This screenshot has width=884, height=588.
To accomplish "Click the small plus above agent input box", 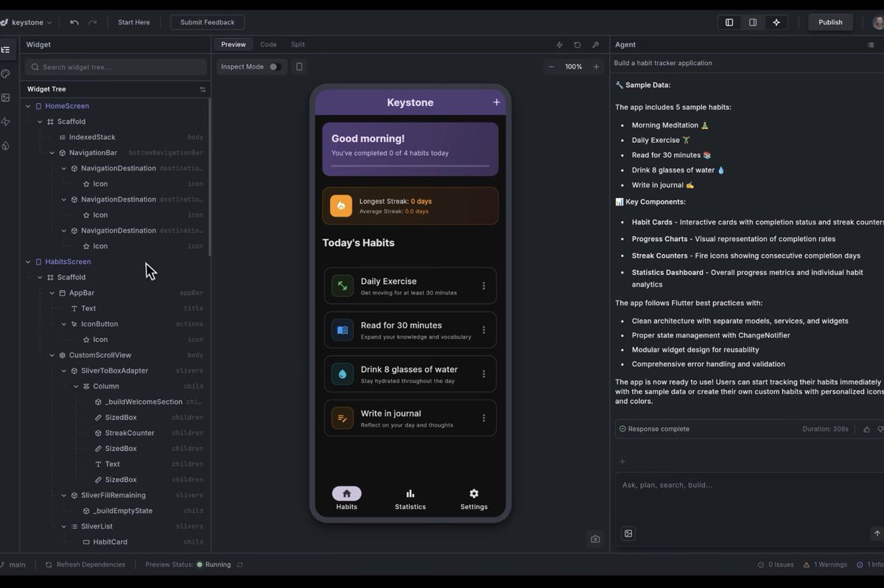I will click(622, 461).
